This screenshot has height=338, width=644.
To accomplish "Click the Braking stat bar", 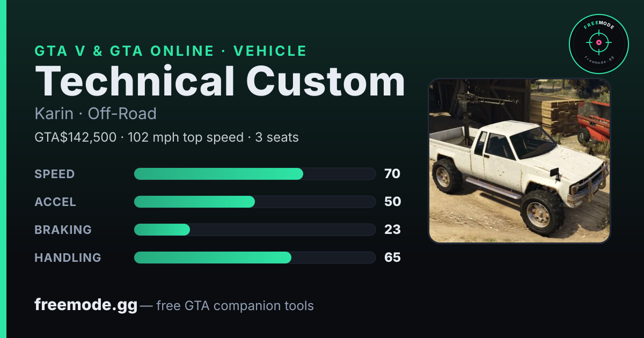I will [254, 230].
